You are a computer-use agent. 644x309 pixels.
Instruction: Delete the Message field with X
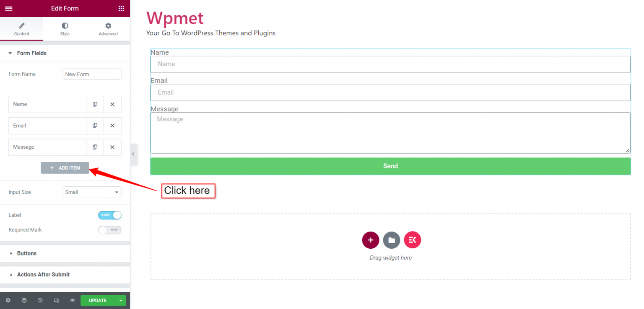[x=112, y=147]
